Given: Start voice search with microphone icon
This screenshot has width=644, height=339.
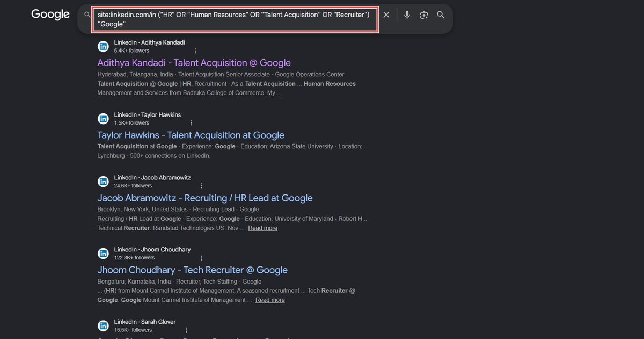Looking at the screenshot, I should (407, 15).
